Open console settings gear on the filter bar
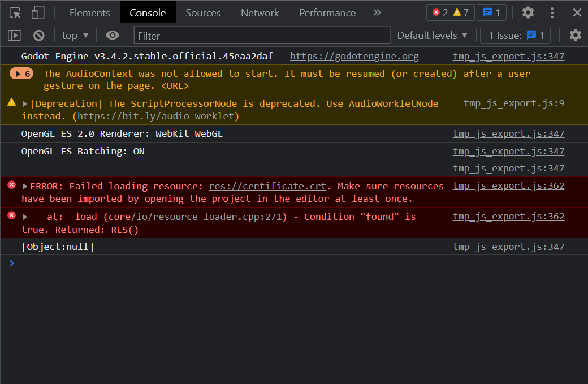 576,35
